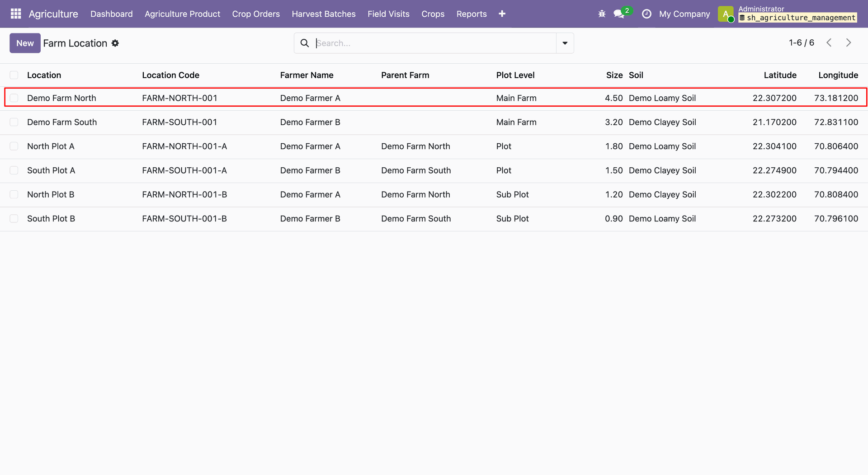Click the search magnifier icon
The height and width of the screenshot is (475, 868).
click(305, 43)
